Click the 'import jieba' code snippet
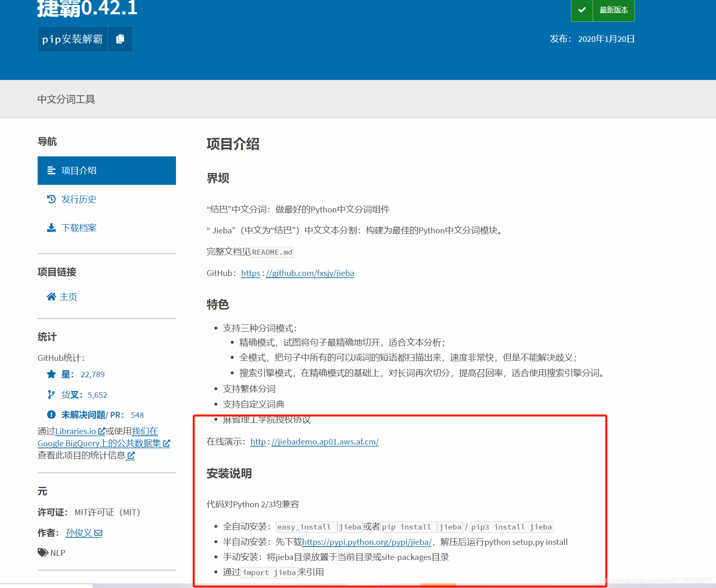This screenshot has height=588, width=716. [269, 573]
